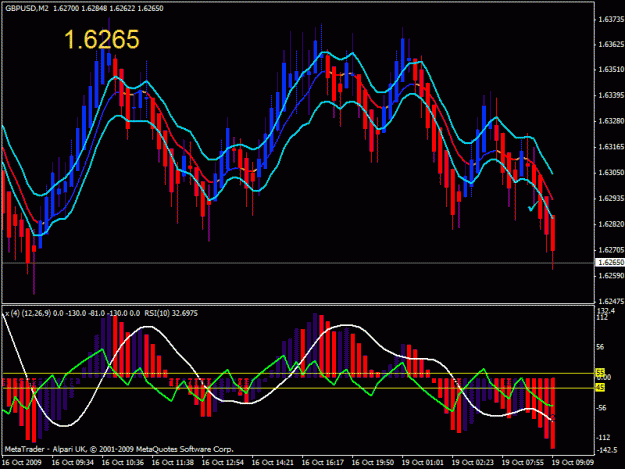Click the 56 indicator scale label

(600, 347)
